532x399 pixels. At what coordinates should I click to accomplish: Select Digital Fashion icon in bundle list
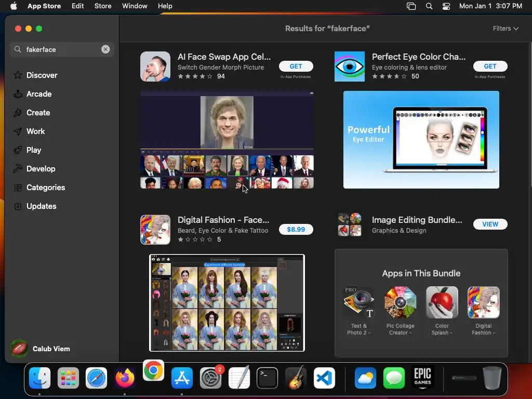pyautogui.click(x=484, y=302)
